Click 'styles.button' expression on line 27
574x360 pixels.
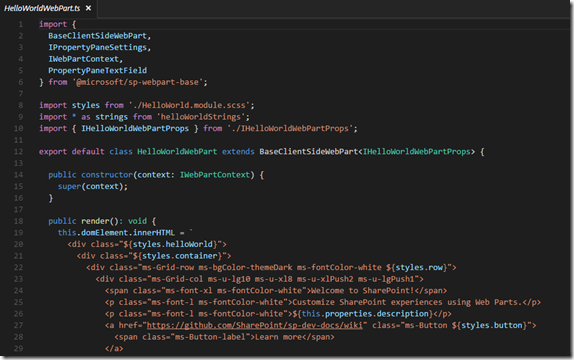pyautogui.click(x=491, y=325)
